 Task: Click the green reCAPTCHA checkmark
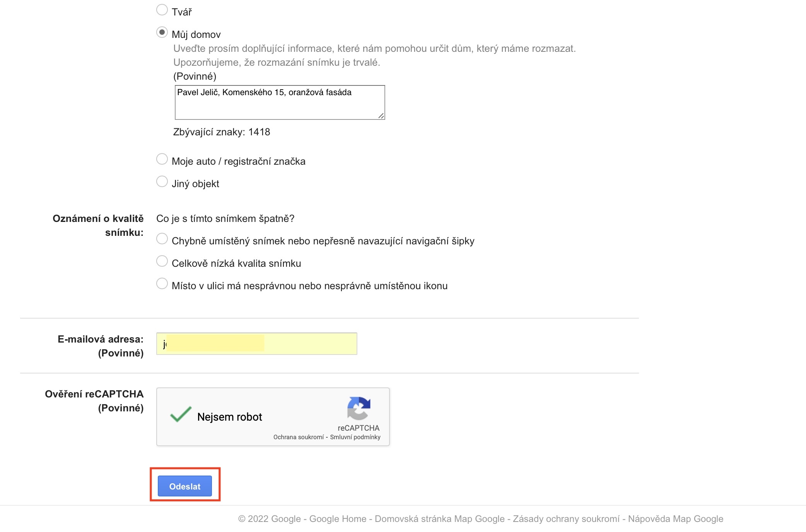pos(181,414)
